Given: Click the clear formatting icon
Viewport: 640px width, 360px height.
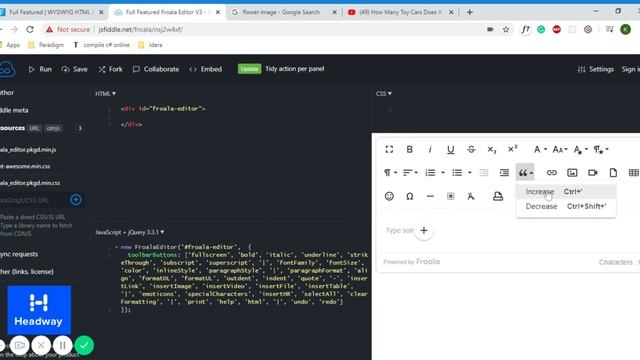Looking at the screenshot, I should coord(471,196).
